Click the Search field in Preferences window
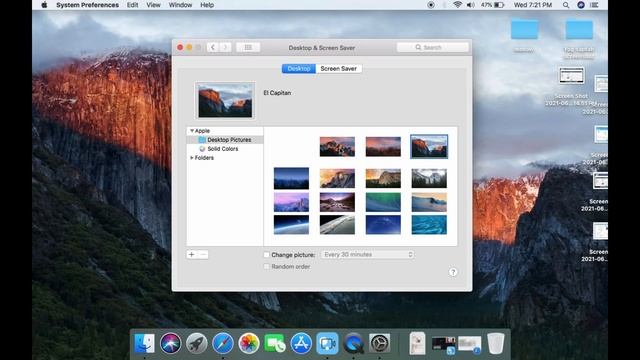The height and width of the screenshot is (360, 640). point(433,47)
